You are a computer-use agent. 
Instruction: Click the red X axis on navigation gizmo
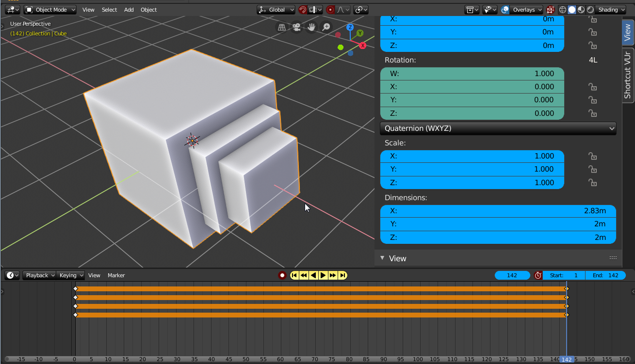tap(362, 46)
